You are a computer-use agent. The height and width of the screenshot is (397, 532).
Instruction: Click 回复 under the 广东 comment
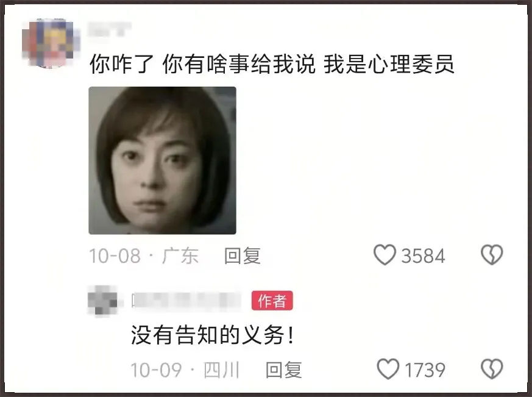243,256
